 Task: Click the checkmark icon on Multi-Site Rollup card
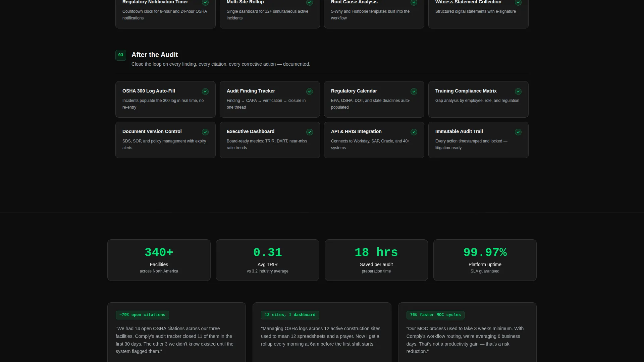click(310, 2)
